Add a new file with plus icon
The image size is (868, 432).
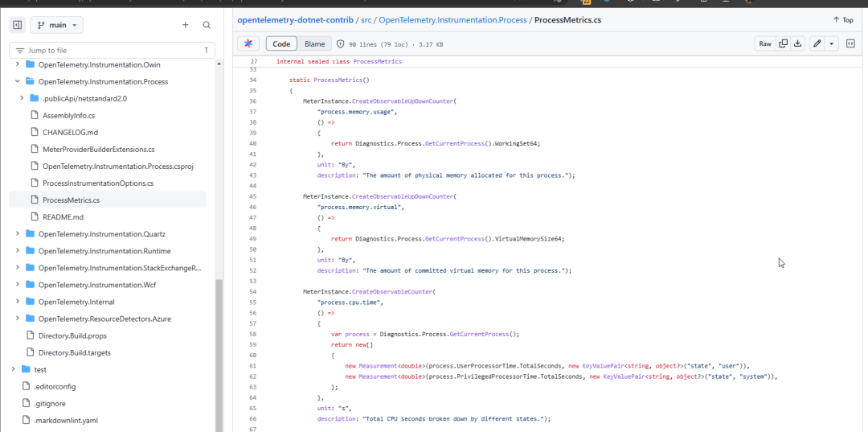[x=186, y=25]
